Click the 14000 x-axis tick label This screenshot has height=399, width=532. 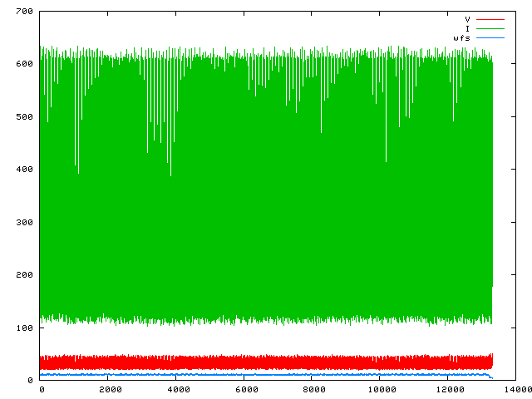tap(517, 390)
